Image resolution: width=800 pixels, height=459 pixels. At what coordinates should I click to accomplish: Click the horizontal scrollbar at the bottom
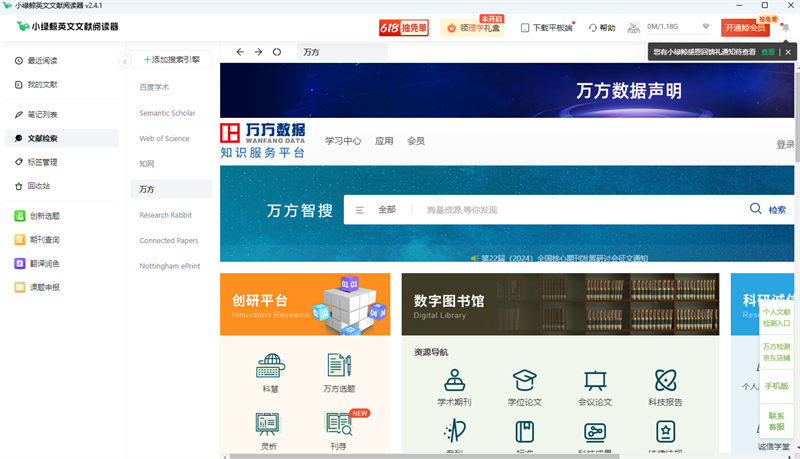[x=424, y=456]
